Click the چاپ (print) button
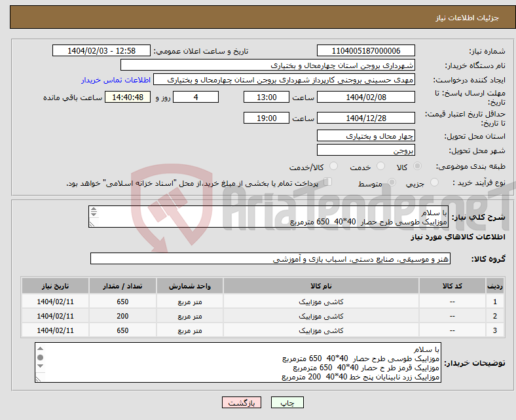 coord(287,402)
